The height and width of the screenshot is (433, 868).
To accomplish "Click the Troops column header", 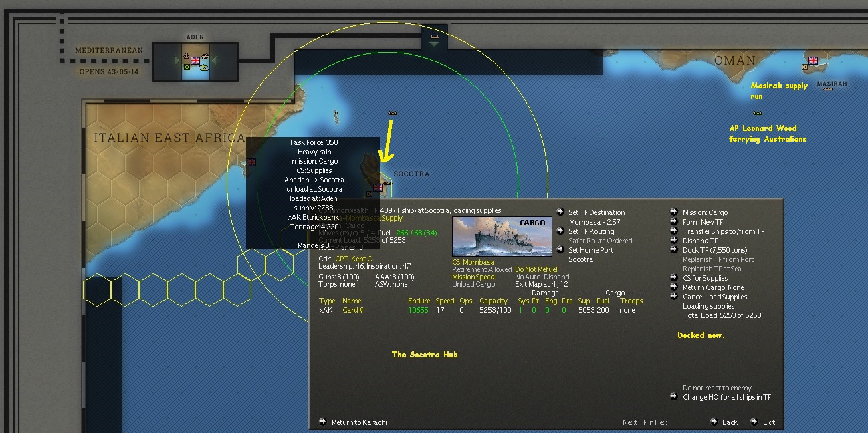I will (x=631, y=301).
